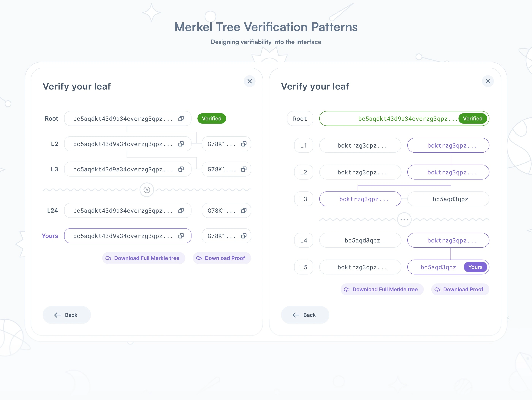Copy the L24 main hash value

pyautogui.click(x=181, y=211)
